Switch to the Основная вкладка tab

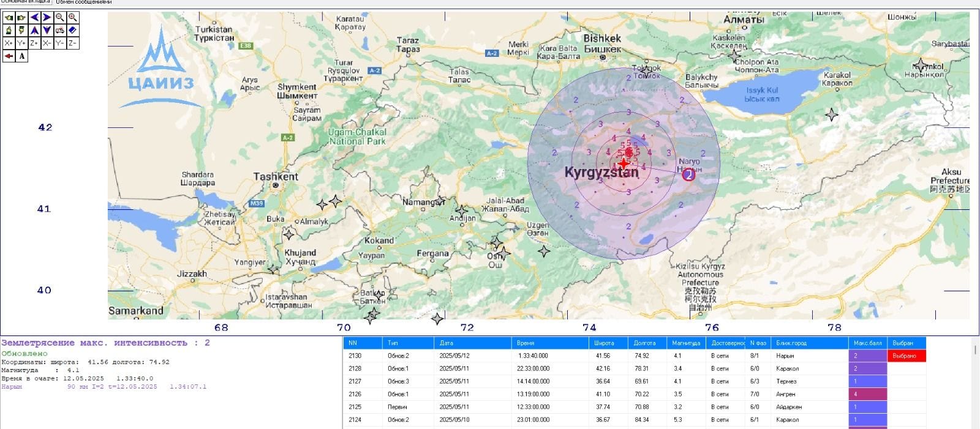(26, 2)
